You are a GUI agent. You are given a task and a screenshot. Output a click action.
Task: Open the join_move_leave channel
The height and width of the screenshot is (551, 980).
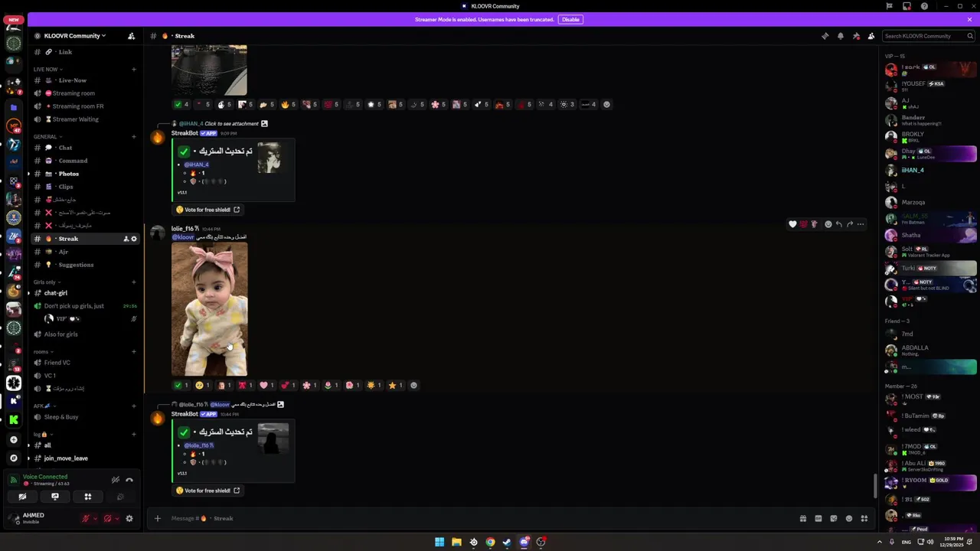point(84,458)
